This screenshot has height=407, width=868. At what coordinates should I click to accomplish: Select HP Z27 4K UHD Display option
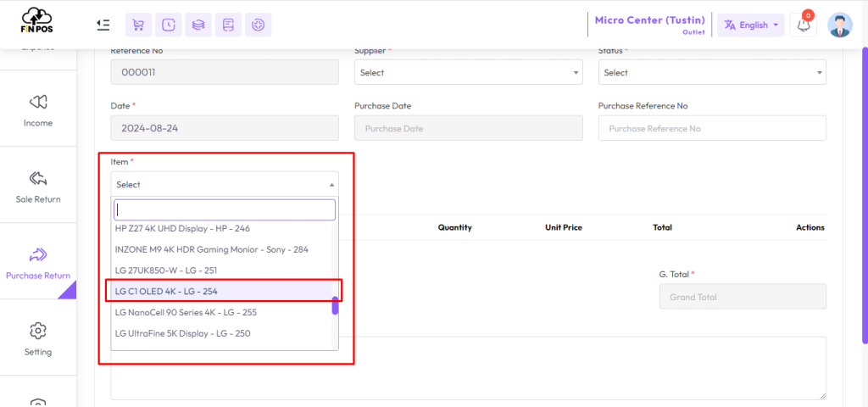(221, 228)
